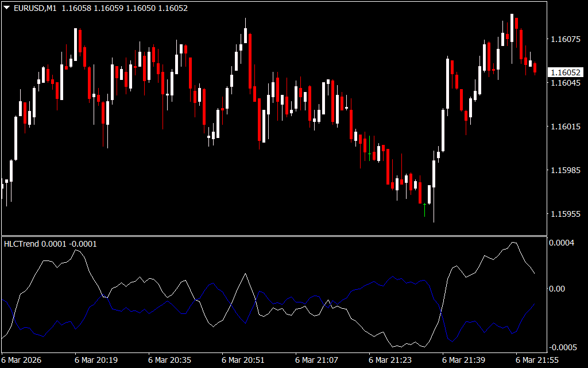The height and width of the screenshot is (368, 588).
Task: Click the 1.15955 price axis label
Action: [564, 214]
